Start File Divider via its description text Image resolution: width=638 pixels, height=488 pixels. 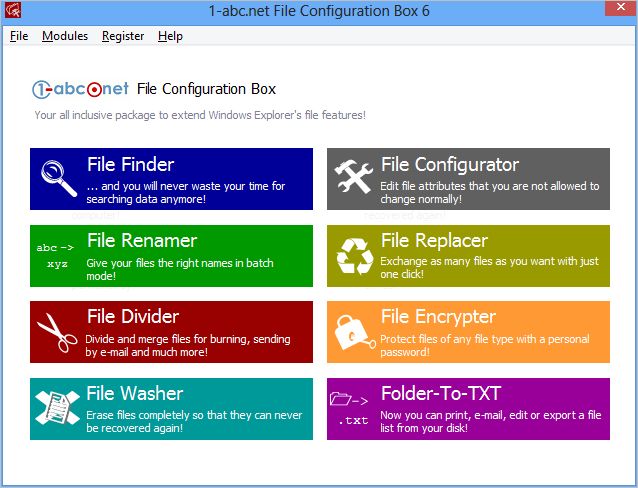tap(187, 346)
